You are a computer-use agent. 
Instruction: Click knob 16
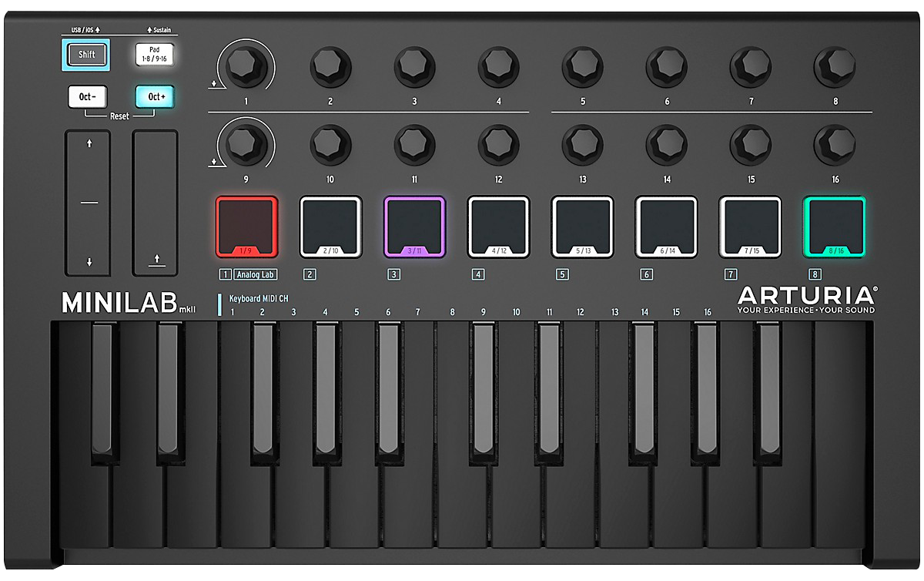pos(835,144)
